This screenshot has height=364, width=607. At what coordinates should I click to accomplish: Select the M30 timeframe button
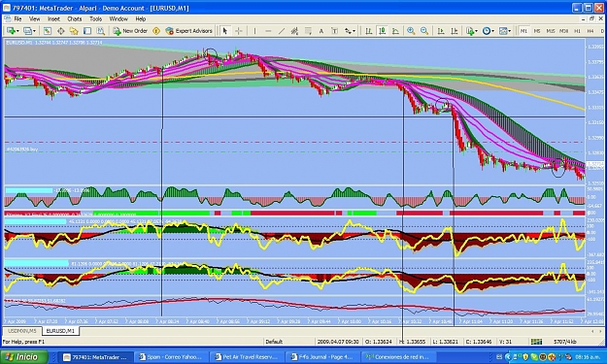[x=563, y=31]
